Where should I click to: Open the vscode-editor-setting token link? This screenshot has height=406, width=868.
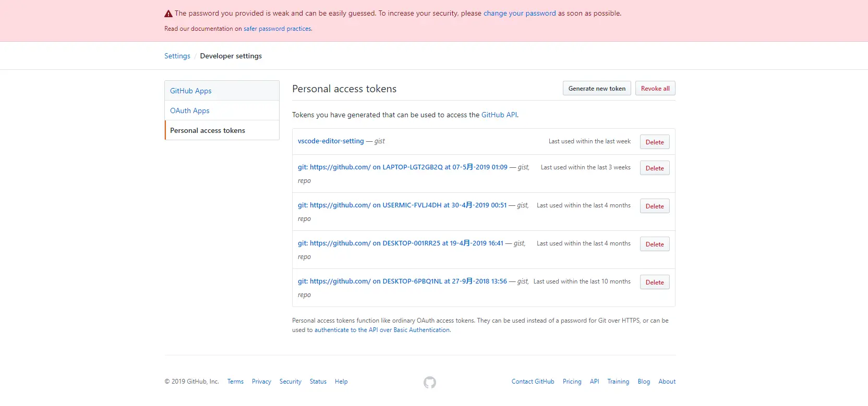(x=331, y=141)
